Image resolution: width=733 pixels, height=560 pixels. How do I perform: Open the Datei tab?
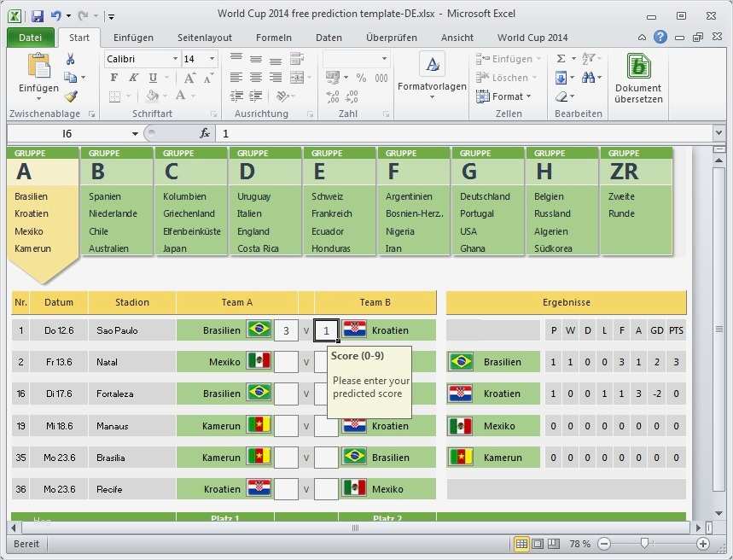pos(31,38)
